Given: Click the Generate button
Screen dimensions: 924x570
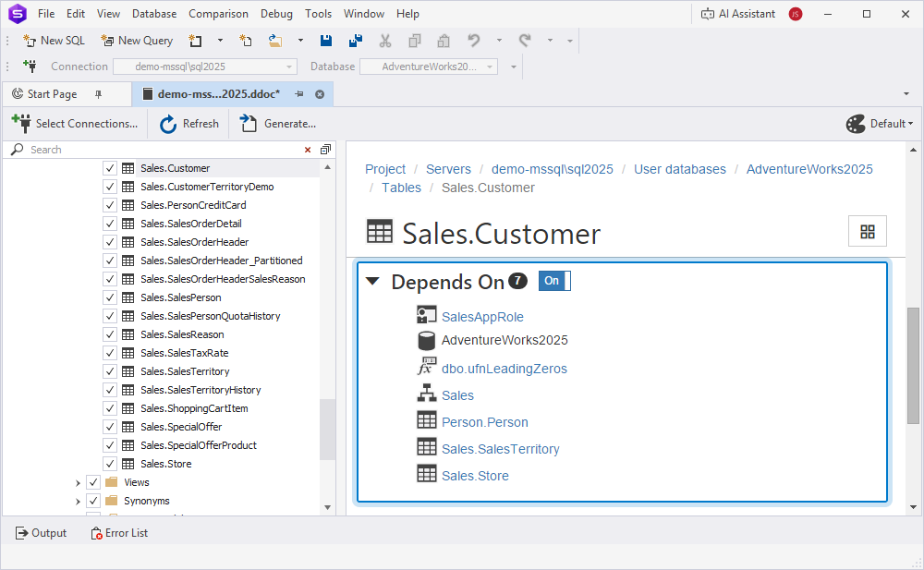Looking at the screenshot, I should (278, 124).
